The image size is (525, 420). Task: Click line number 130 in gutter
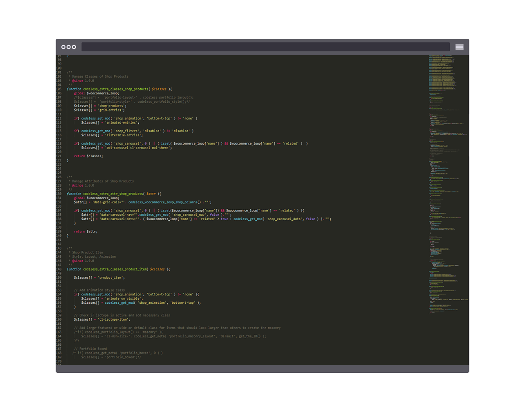point(59,194)
